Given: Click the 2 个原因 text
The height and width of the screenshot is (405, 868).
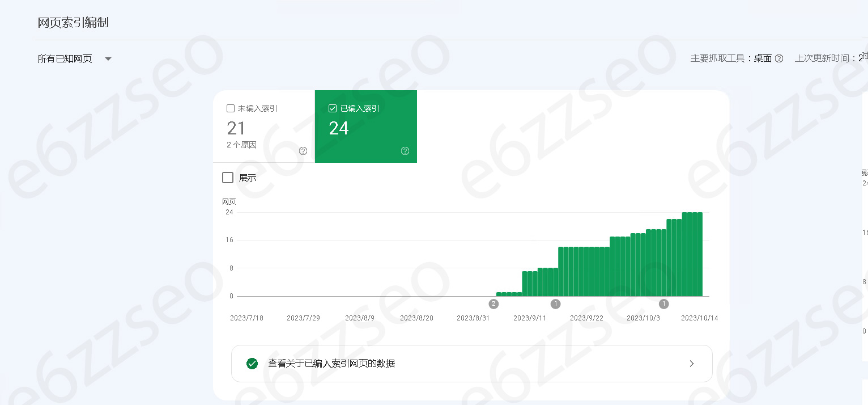Looking at the screenshot, I should (241, 145).
